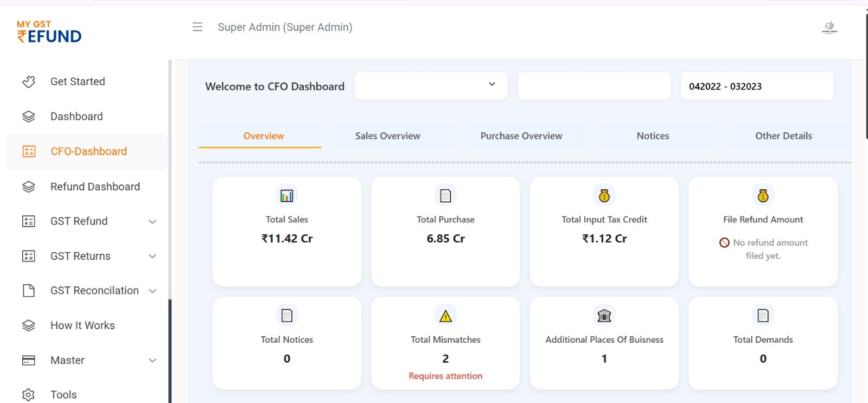Click the Total Purchase document icon
868x403 pixels.
coord(446,195)
